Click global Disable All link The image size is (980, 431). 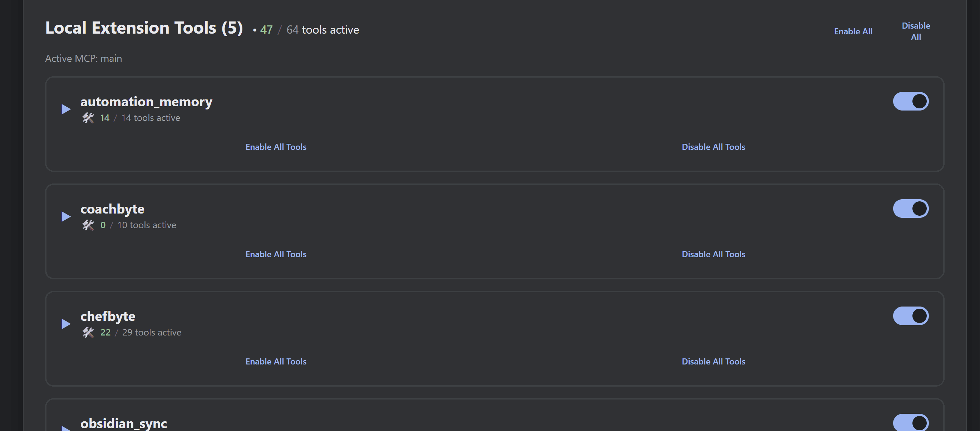pos(916,31)
